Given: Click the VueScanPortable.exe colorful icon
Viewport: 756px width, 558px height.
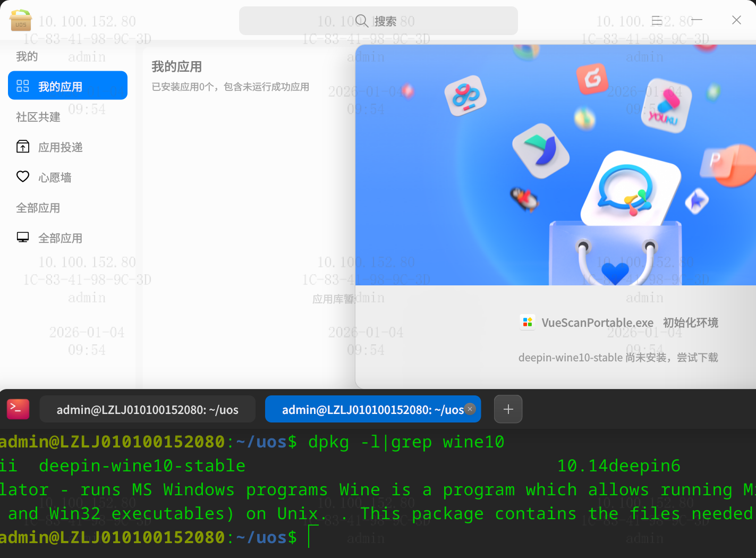Looking at the screenshot, I should (x=528, y=322).
